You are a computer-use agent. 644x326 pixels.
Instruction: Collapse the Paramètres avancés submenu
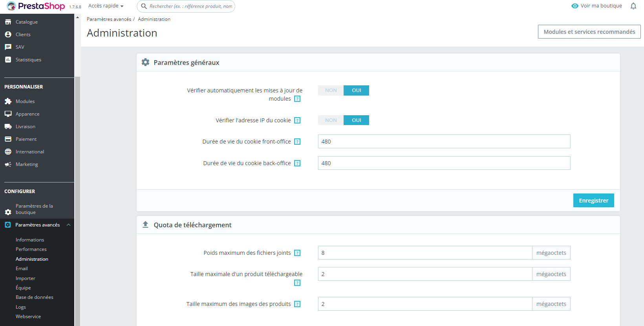68,225
